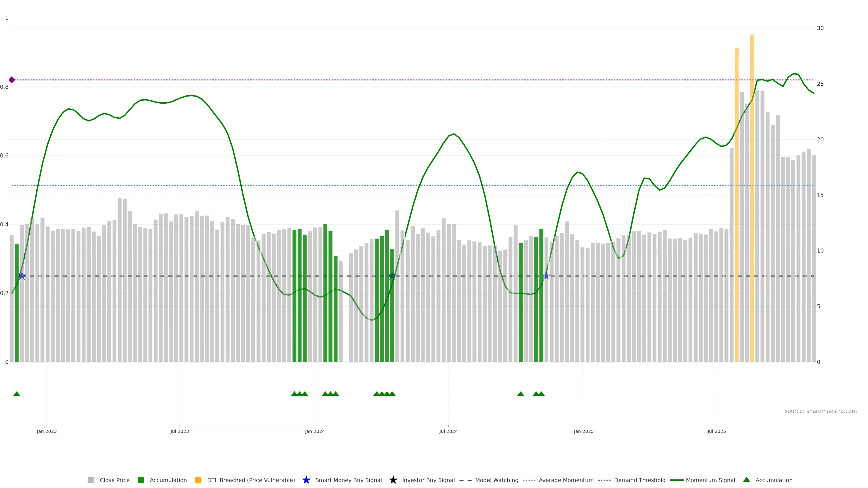Toggle the DTL Breached legend entry

[x=251, y=480]
